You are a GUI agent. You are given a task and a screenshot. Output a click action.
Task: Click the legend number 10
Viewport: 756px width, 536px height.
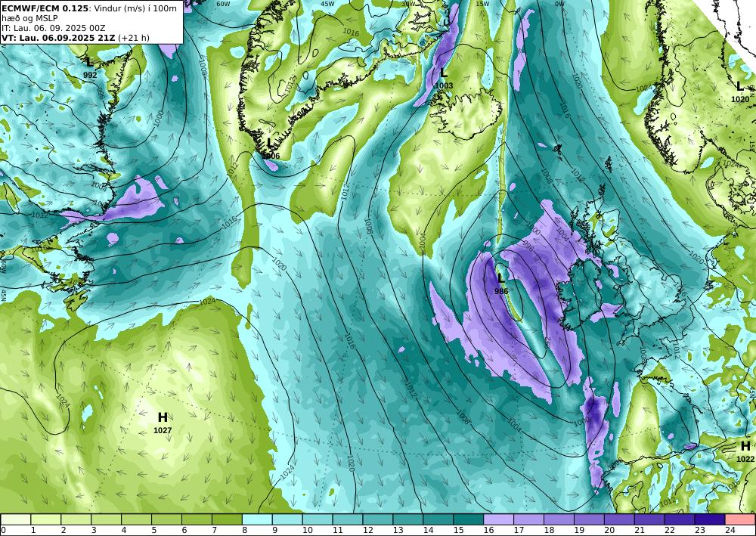coord(308,530)
